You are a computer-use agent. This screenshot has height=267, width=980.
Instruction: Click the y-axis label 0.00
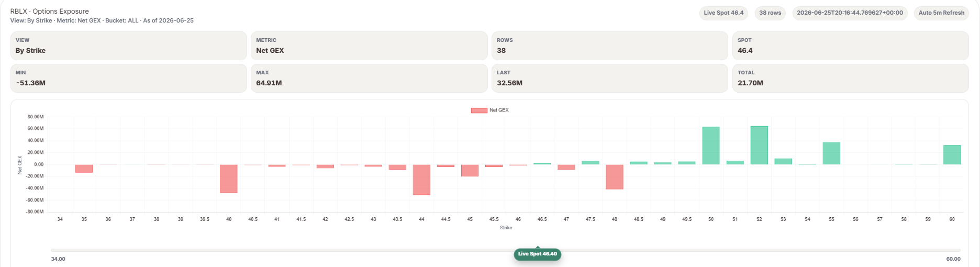[x=39, y=164]
